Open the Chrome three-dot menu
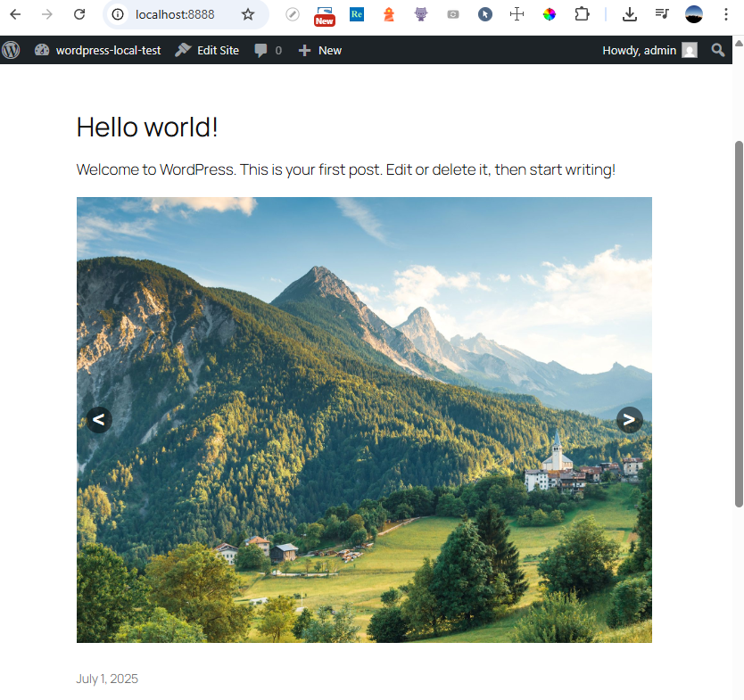Screen dimensions: 744x700 click(725, 14)
